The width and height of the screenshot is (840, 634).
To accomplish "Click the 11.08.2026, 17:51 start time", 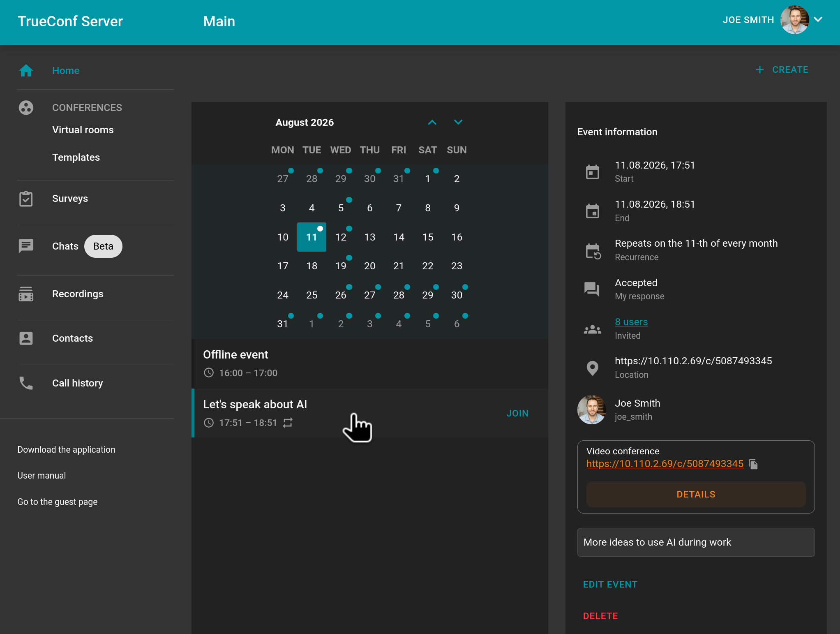I will click(655, 165).
